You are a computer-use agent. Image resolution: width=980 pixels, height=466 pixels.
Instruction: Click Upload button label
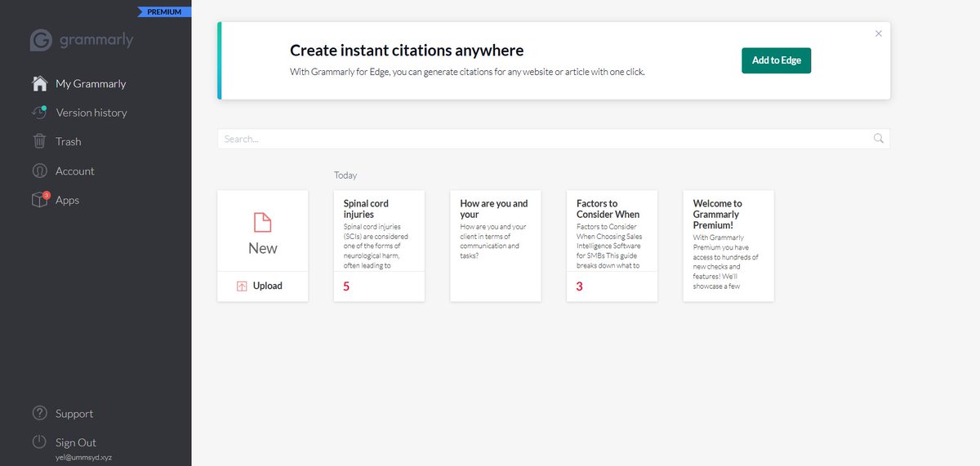268,286
